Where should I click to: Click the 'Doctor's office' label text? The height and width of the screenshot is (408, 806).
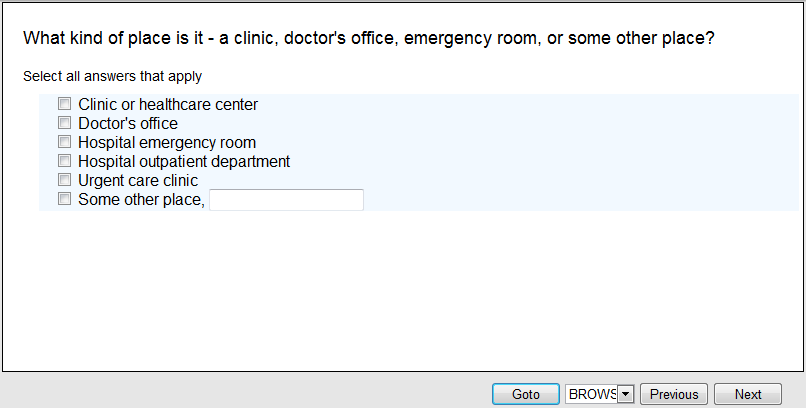point(128,123)
